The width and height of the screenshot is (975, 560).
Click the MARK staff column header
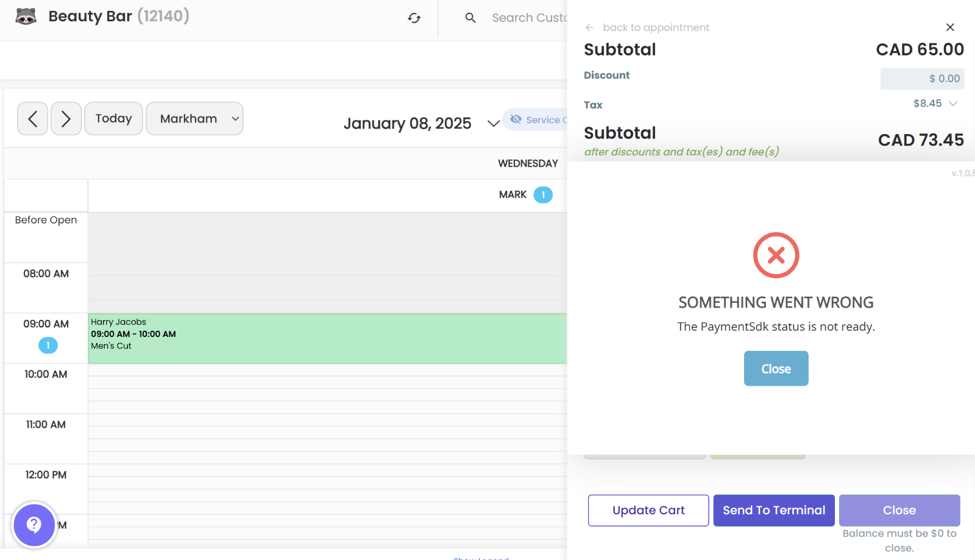pyautogui.click(x=512, y=195)
